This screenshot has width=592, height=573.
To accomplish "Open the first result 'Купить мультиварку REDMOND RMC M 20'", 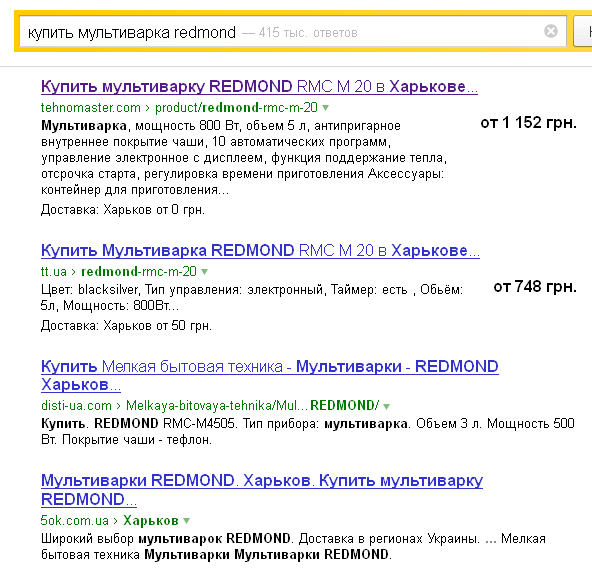I will tap(259, 86).
